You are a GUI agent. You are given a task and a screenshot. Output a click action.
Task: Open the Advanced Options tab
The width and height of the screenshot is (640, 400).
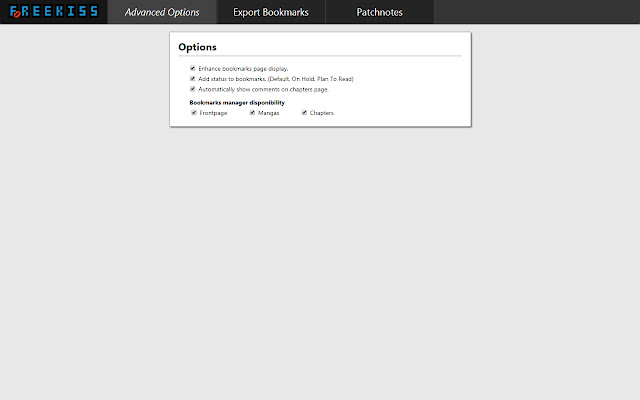(x=162, y=12)
